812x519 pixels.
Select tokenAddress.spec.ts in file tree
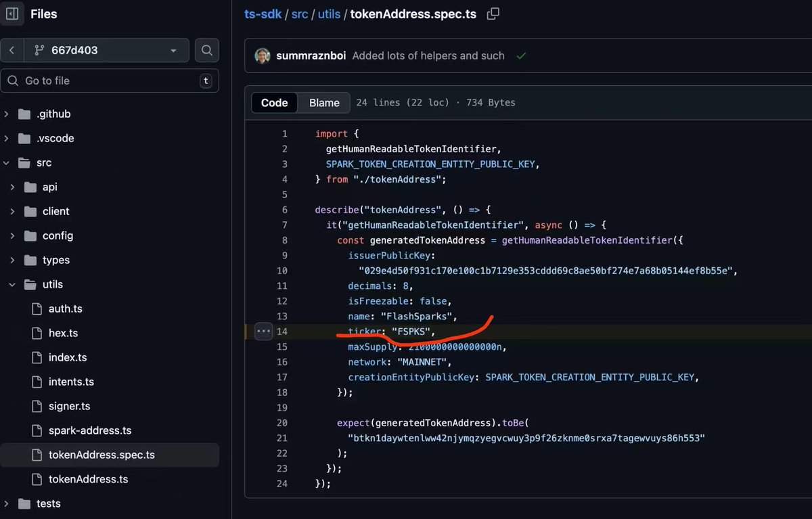[x=101, y=455]
